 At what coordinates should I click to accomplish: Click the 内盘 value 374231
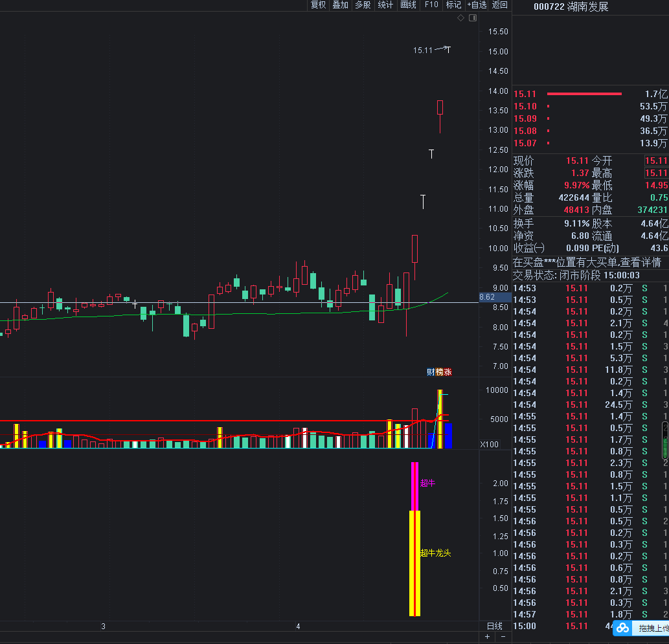pyautogui.click(x=652, y=210)
